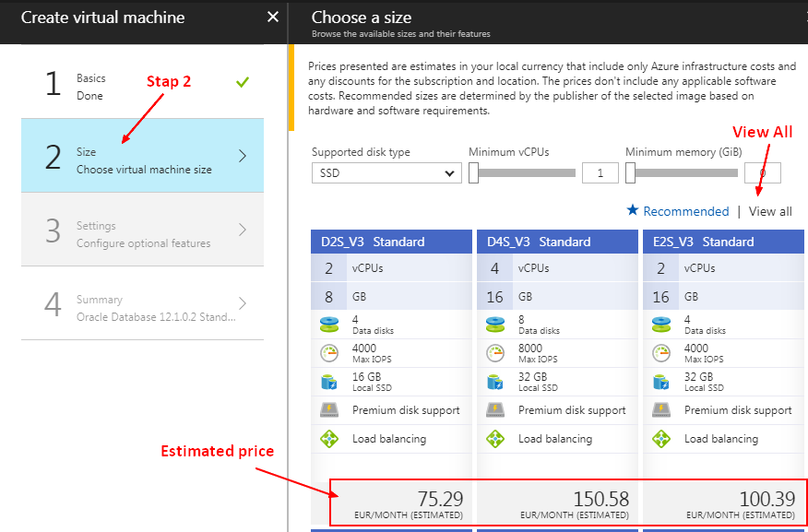The width and height of the screenshot is (808, 532).
Task: Click the 8000 Max IOPS text
Action: (538, 353)
